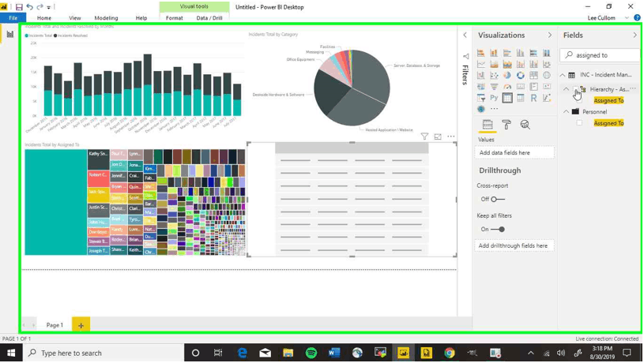
Task: Click the Redo button
Action: click(x=40, y=7)
